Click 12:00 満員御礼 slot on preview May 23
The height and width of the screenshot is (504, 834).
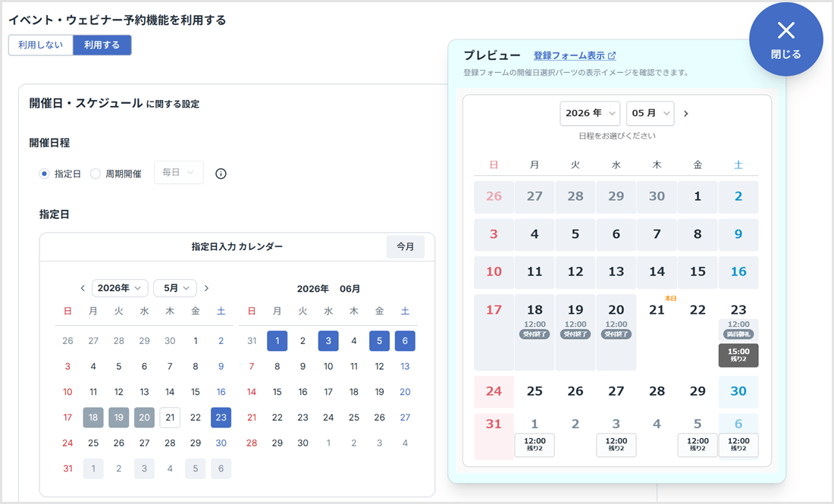click(738, 330)
